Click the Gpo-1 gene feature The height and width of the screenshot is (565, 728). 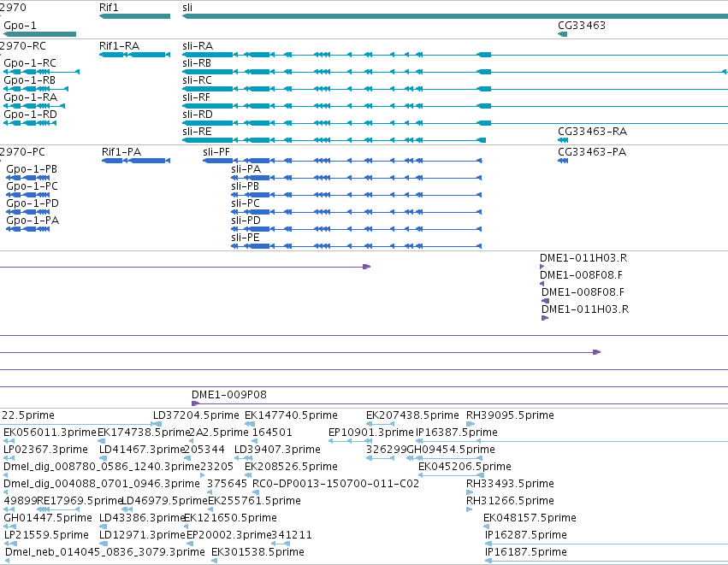[39, 34]
